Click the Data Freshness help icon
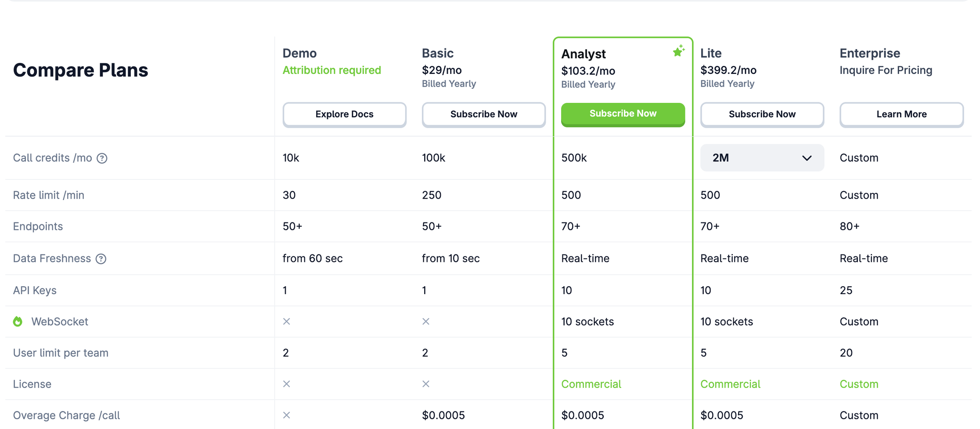This screenshot has height=429, width=980. tap(101, 259)
